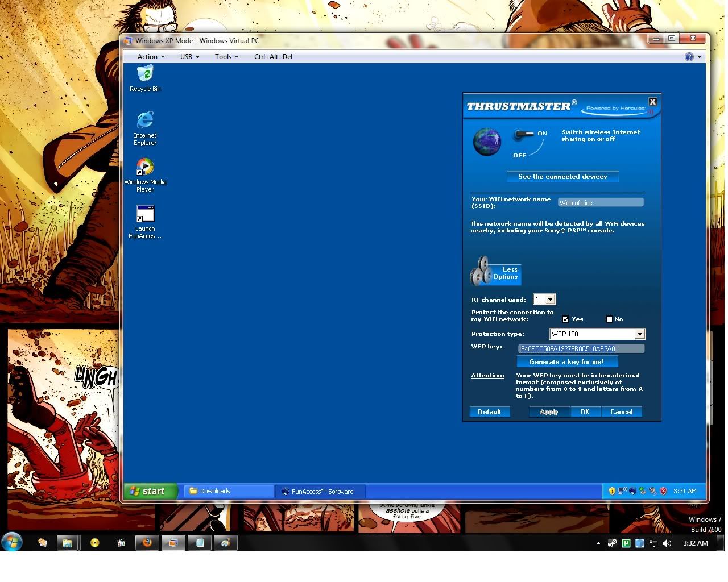This screenshot has height=582, width=728.
Task: Click the Steam icon in Windows 7 tray
Action: 613,543
